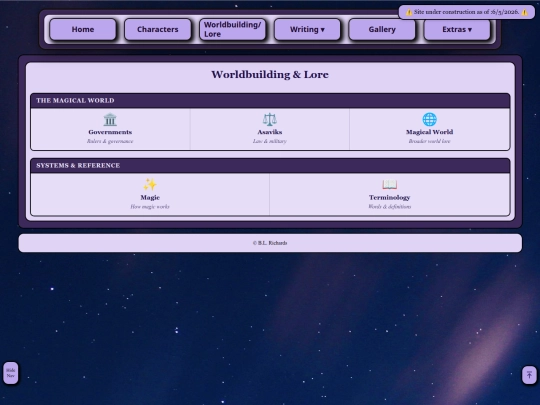Click the Words & definitions subtitle
The image size is (540, 405).
pyautogui.click(x=390, y=207)
